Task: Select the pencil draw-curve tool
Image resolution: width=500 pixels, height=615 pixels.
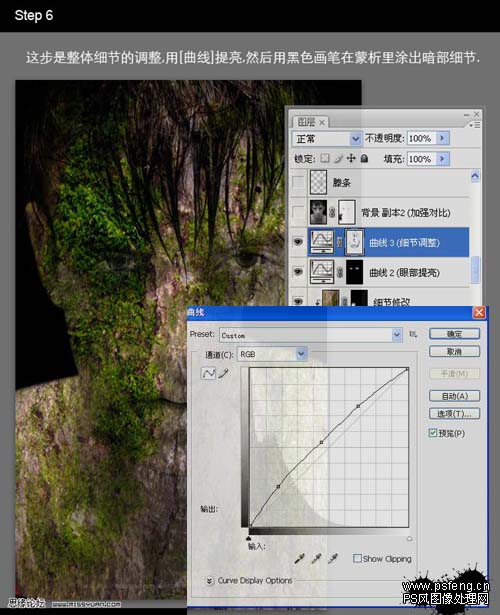Action: [224, 373]
